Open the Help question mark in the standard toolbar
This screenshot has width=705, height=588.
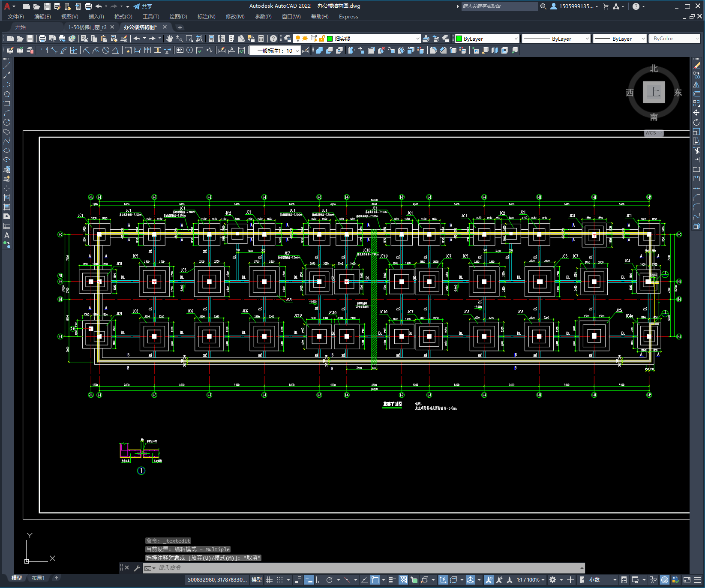point(273,39)
